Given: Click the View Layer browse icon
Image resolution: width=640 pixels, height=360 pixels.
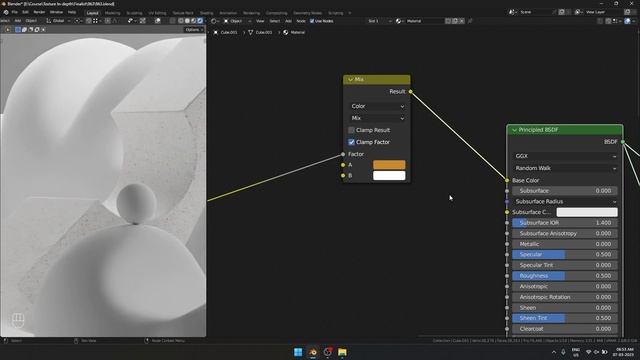Looking at the screenshot, I should click(578, 12).
